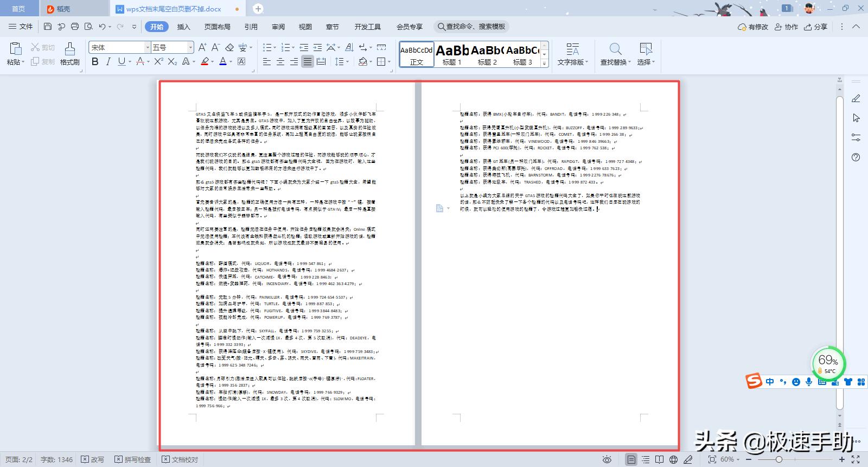Open the font name dropdown (宋体)
The image size is (868, 467).
point(147,47)
